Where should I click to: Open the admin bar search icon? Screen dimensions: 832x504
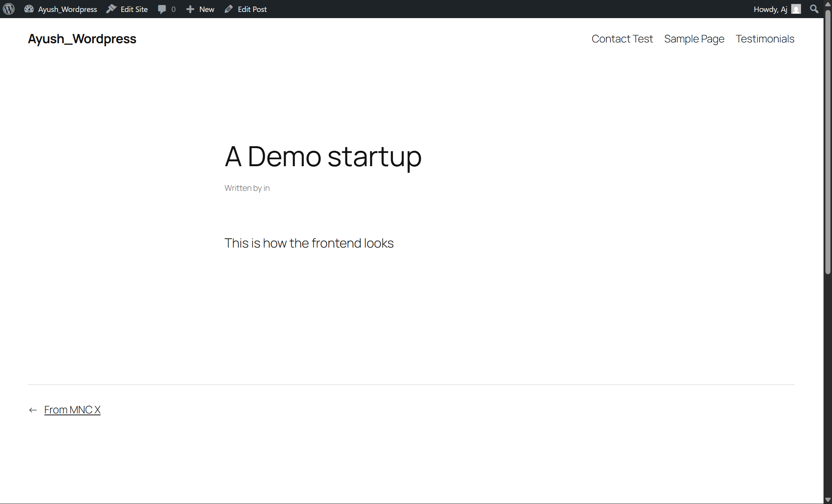coord(814,9)
